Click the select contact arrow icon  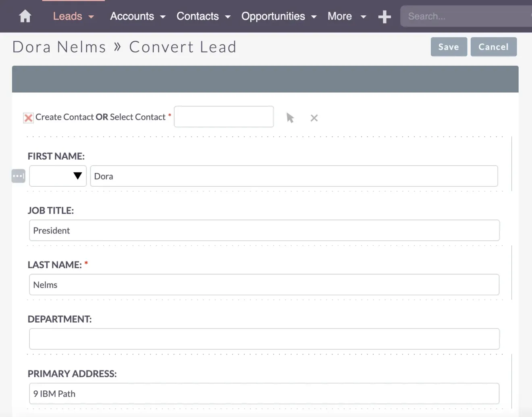pyautogui.click(x=290, y=117)
